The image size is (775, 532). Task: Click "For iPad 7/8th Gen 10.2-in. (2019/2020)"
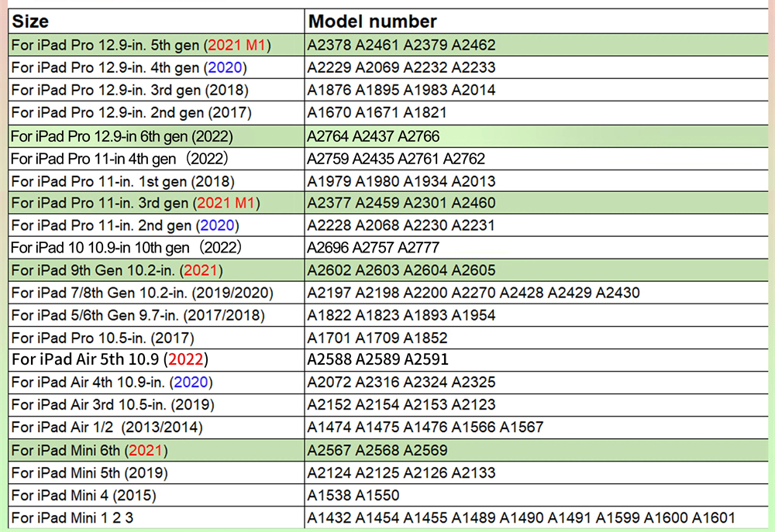[143, 293]
